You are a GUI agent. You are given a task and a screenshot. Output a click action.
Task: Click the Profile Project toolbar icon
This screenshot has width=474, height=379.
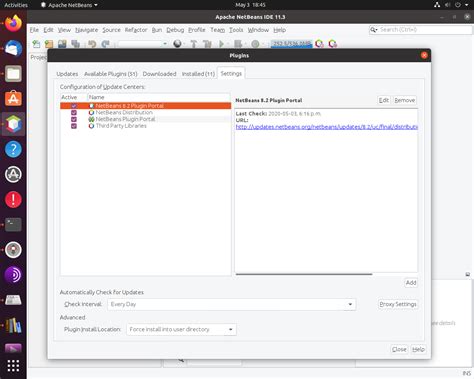click(x=255, y=44)
